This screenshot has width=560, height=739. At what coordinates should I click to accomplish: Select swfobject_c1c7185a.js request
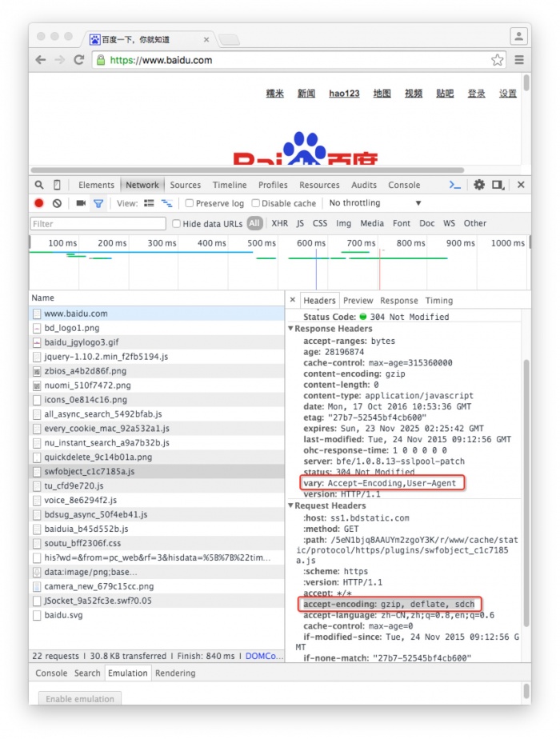pyautogui.click(x=157, y=471)
